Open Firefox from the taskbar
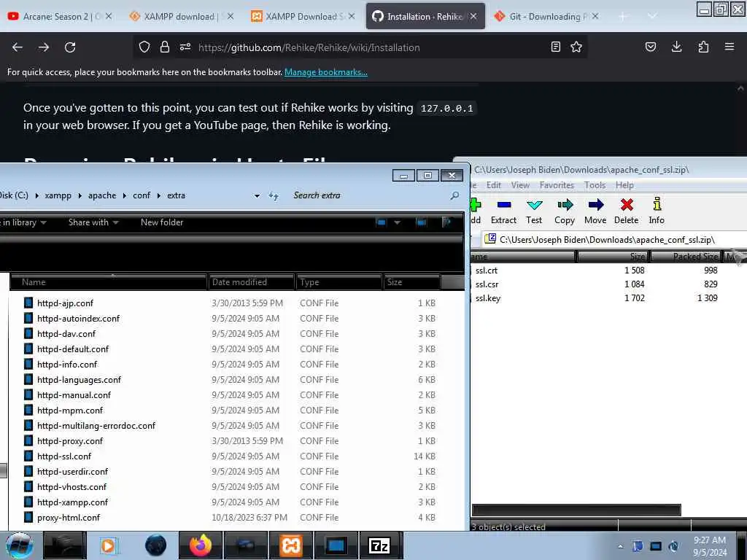This screenshot has height=560, width=747. coord(201,545)
